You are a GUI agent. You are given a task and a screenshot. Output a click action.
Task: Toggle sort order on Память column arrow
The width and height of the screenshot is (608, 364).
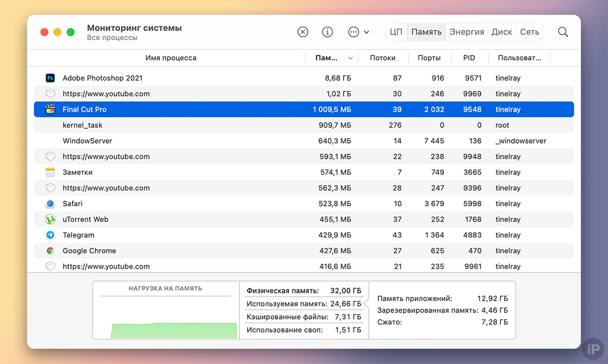click(x=350, y=58)
